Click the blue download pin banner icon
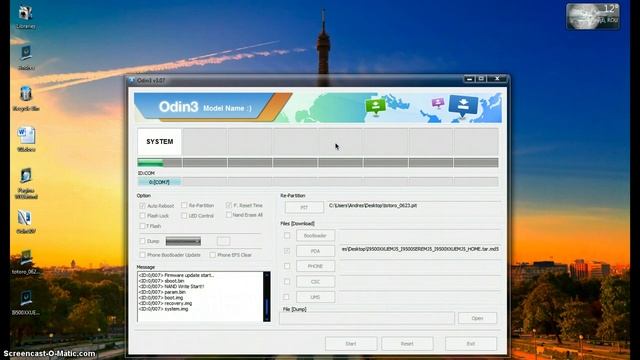This screenshot has width=640, height=360. click(x=463, y=106)
